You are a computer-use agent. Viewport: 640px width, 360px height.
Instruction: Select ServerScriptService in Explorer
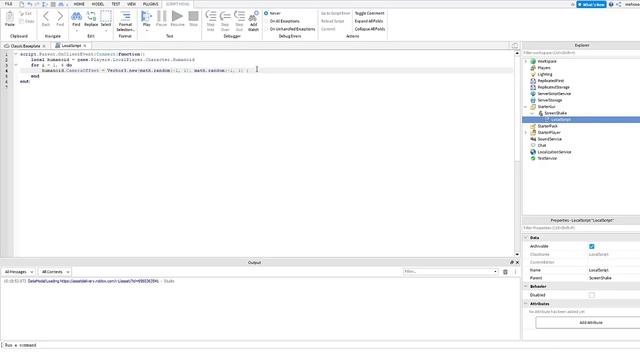[x=554, y=94]
